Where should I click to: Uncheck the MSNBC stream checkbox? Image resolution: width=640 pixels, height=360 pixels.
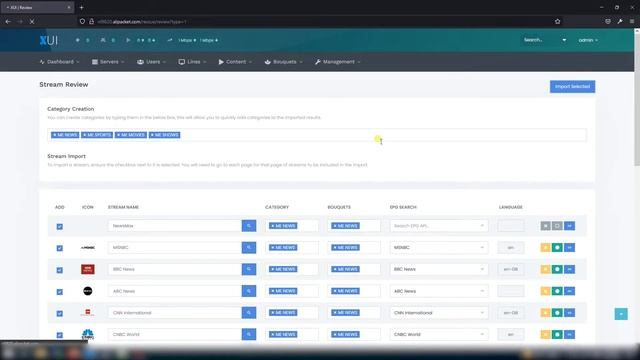60,248
